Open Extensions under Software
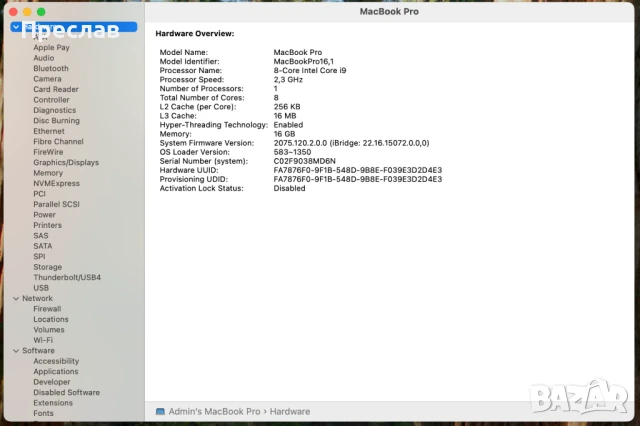Viewport: 640px width, 426px height. (x=53, y=403)
